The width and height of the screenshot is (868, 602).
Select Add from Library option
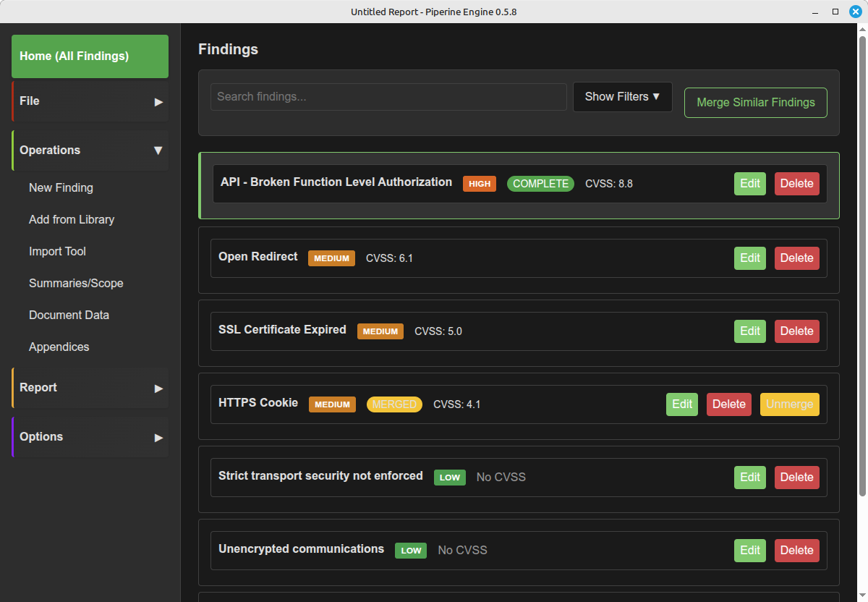72,220
